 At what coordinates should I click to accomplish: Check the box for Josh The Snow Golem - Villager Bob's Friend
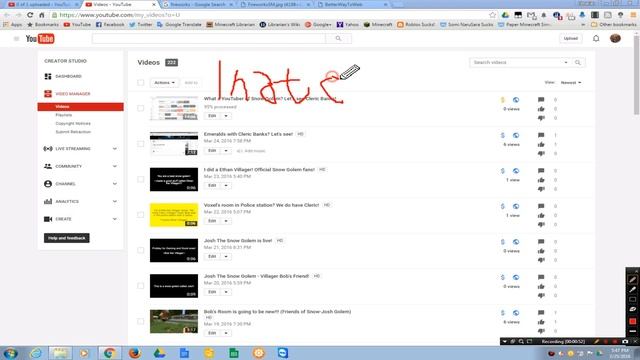pyautogui.click(x=140, y=286)
